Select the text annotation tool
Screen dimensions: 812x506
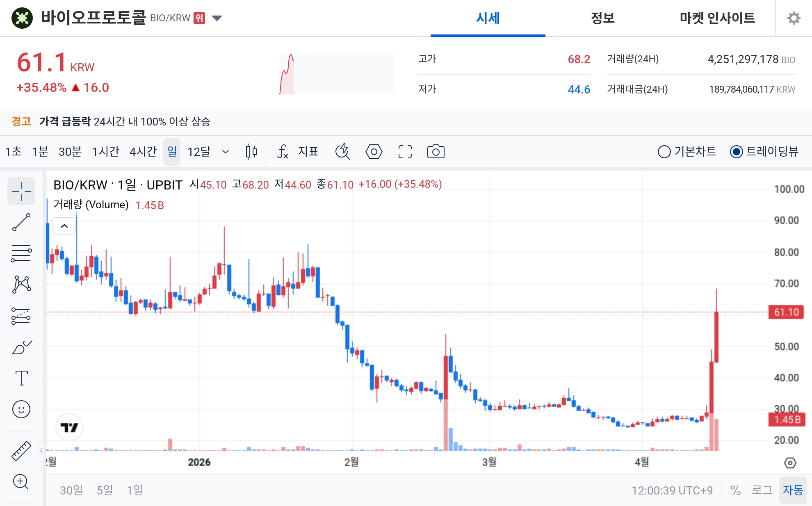point(21,378)
